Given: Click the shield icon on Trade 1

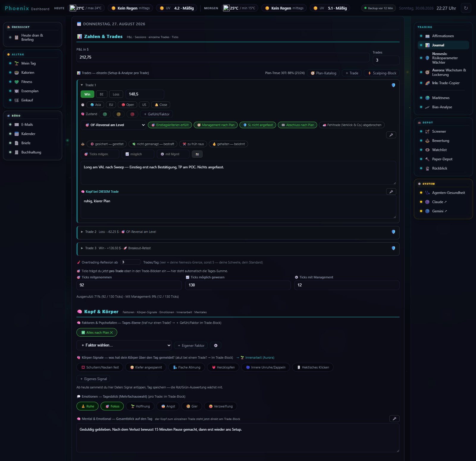Looking at the screenshot, I should (393, 85).
